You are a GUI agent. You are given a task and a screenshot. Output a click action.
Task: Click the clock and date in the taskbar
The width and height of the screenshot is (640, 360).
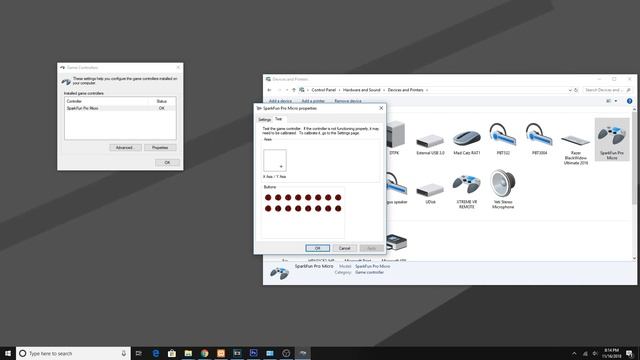point(611,353)
